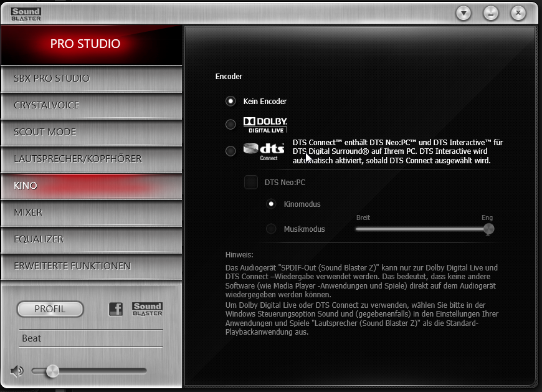Select the DTS Connect encoder option
Screen dimensions: 542x392
click(x=231, y=151)
